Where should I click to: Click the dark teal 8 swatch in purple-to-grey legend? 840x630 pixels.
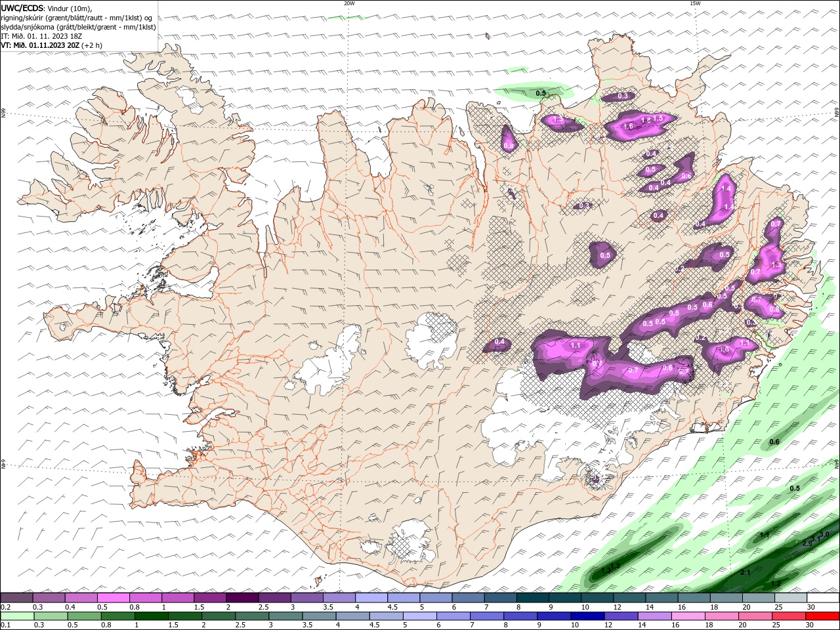click(532, 597)
